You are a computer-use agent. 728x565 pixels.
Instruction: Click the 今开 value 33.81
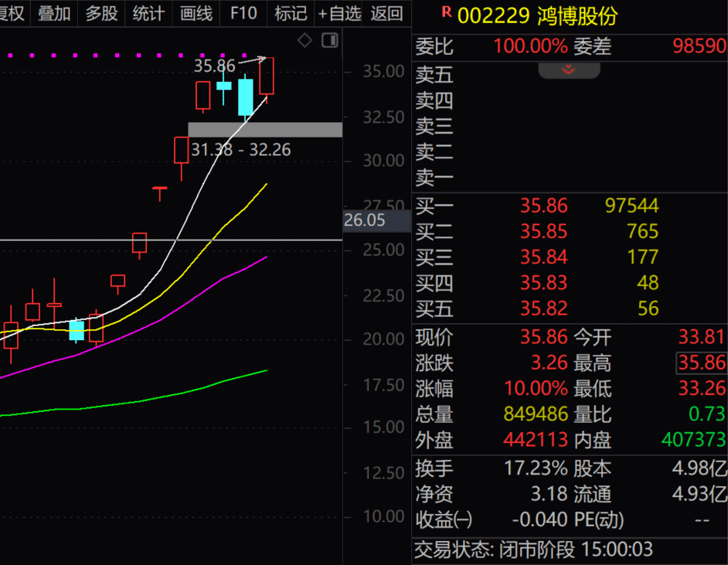[701, 337]
